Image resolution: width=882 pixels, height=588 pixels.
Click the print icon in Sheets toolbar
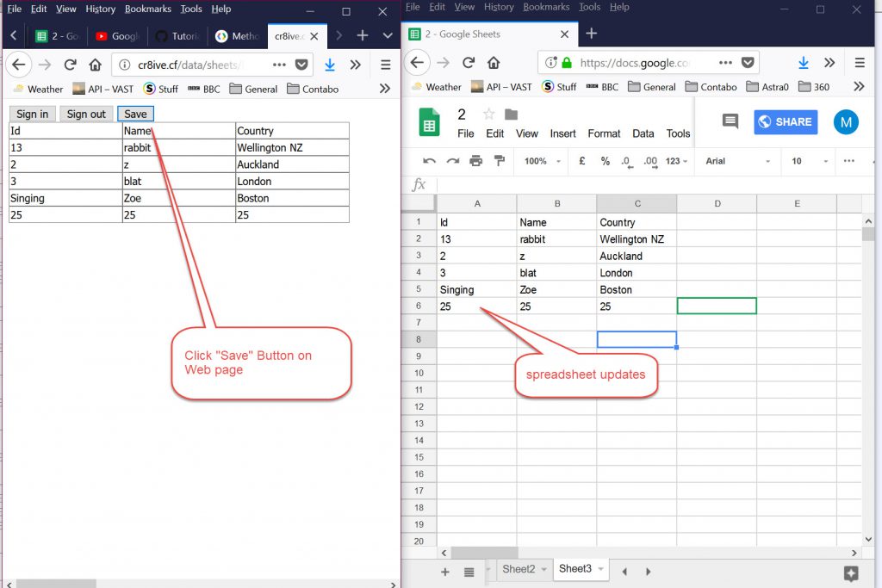(475, 161)
